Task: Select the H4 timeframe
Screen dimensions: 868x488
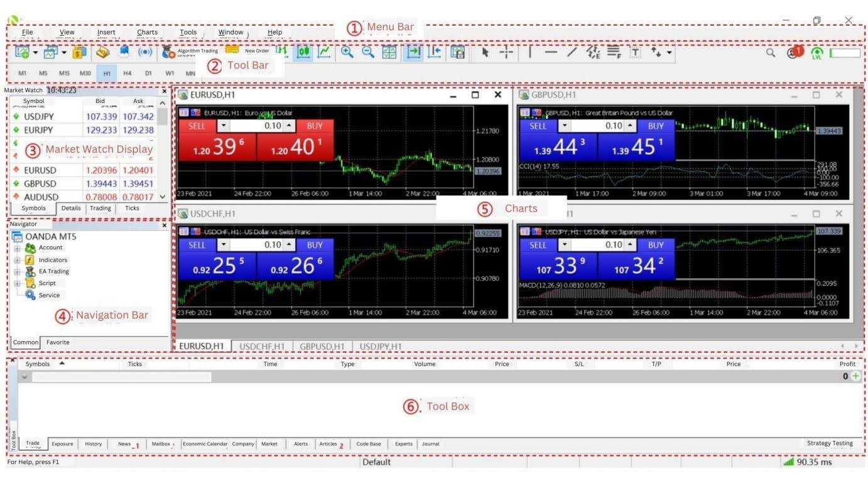Action: tap(127, 73)
